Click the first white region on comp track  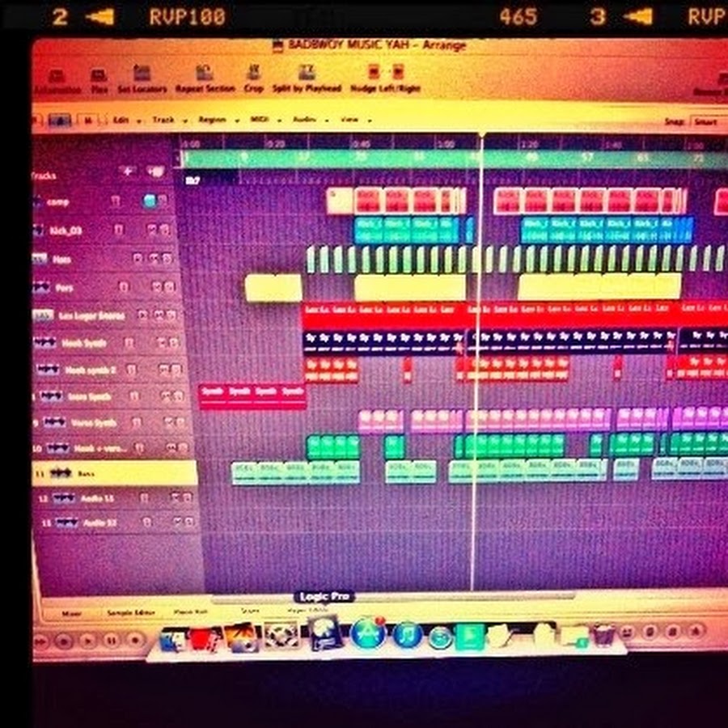click(340, 201)
